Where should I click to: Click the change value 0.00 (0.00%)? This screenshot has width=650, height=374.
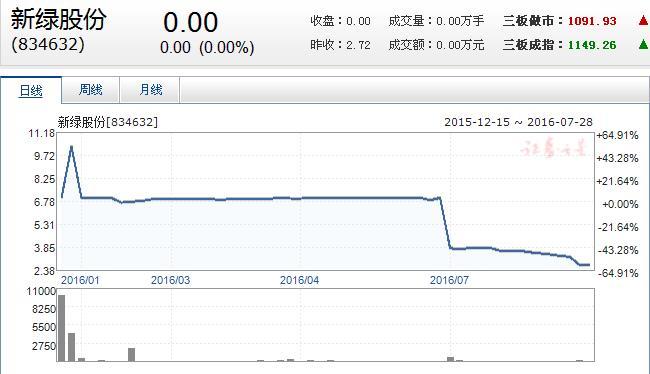tap(207, 47)
